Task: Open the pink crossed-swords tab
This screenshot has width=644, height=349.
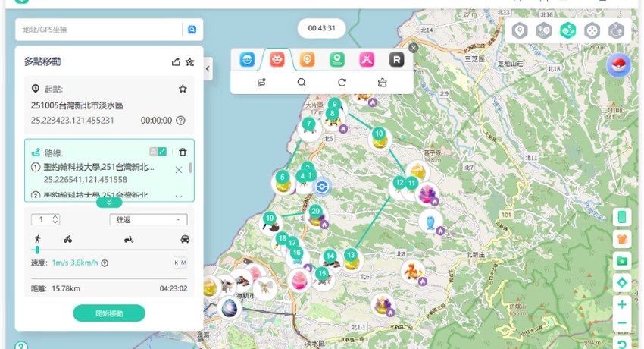Action: pyautogui.click(x=367, y=60)
